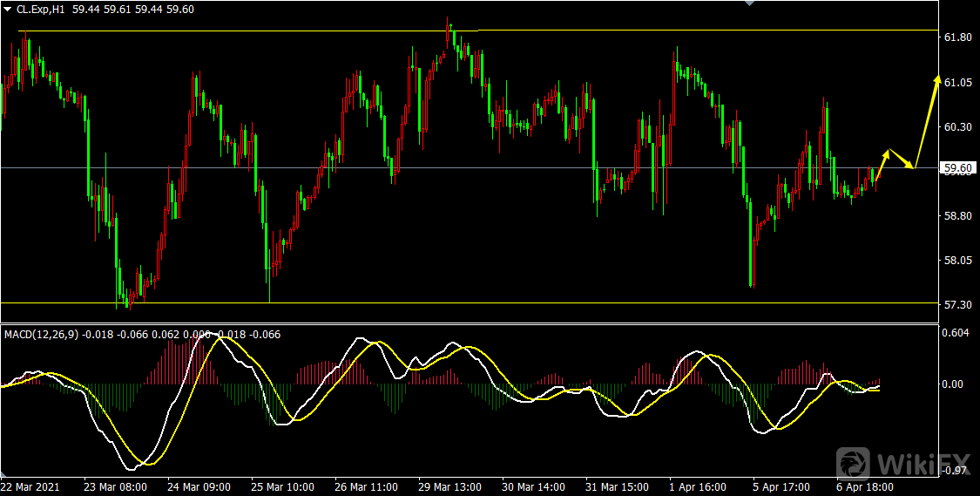Image resolution: width=980 pixels, height=496 pixels.
Task: Click the 58.05 price scale label
Action: point(958,261)
